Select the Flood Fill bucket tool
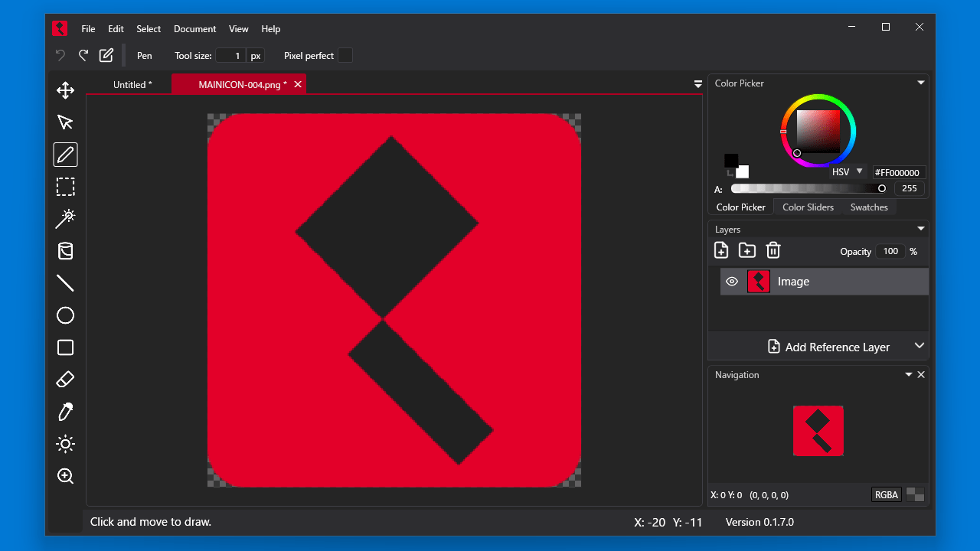This screenshot has width=980, height=551. coord(65,251)
